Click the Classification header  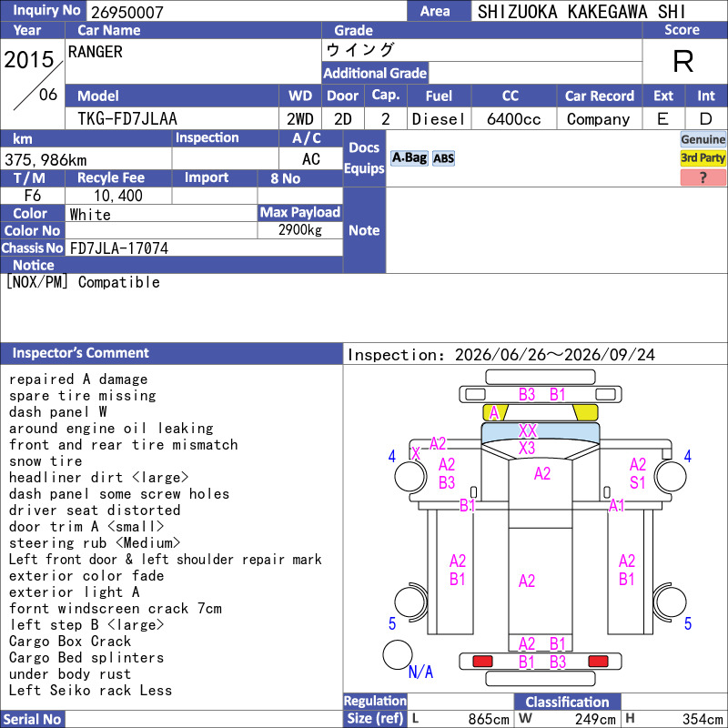[567, 702]
